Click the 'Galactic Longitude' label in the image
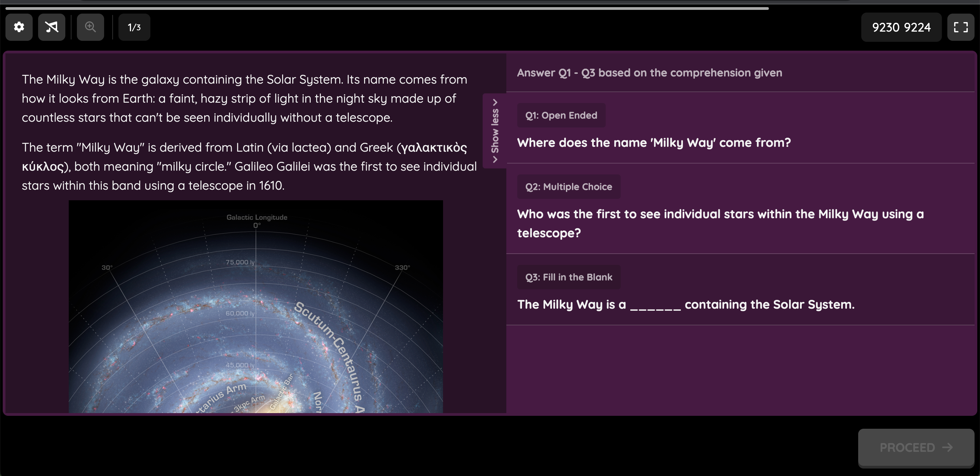Image resolution: width=980 pixels, height=476 pixels. point(257,218)
